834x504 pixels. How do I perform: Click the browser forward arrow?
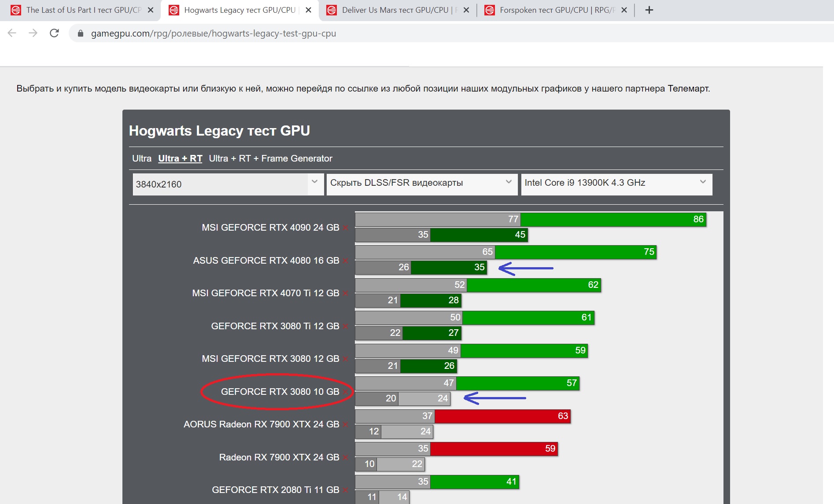click(33, 33)
